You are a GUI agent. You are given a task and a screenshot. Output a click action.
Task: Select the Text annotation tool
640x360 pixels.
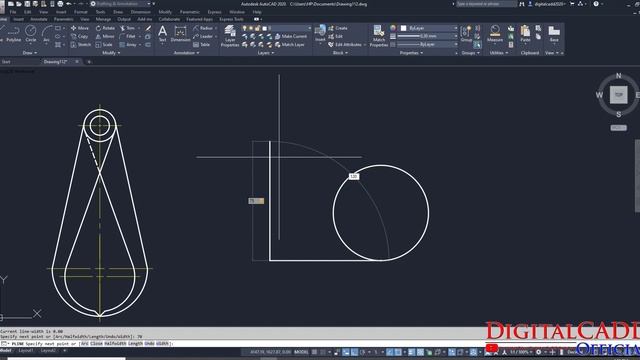[x=162, y=34]
